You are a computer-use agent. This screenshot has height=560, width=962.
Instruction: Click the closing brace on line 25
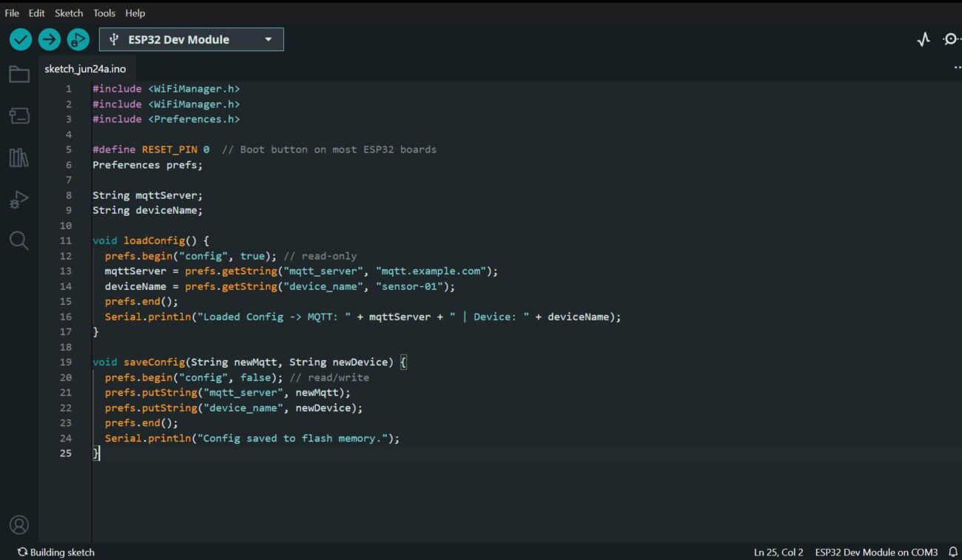[95, 453]
